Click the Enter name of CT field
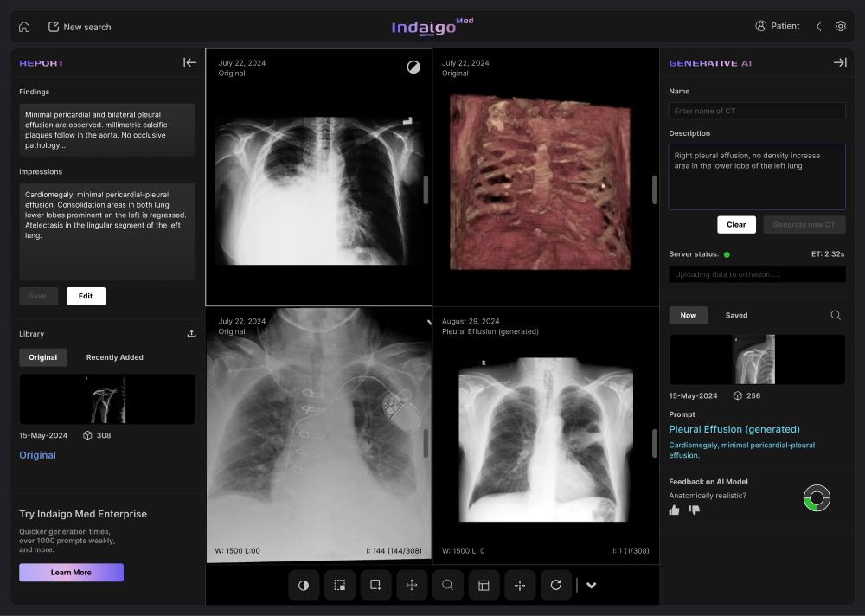The height and width of the screenshot is (616, 865). pos(757,111)
